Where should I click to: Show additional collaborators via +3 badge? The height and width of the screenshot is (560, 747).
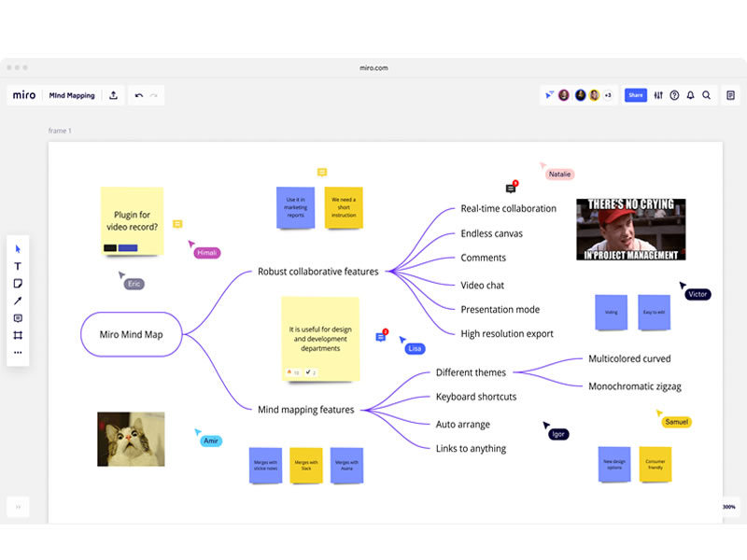click(608, 95)
